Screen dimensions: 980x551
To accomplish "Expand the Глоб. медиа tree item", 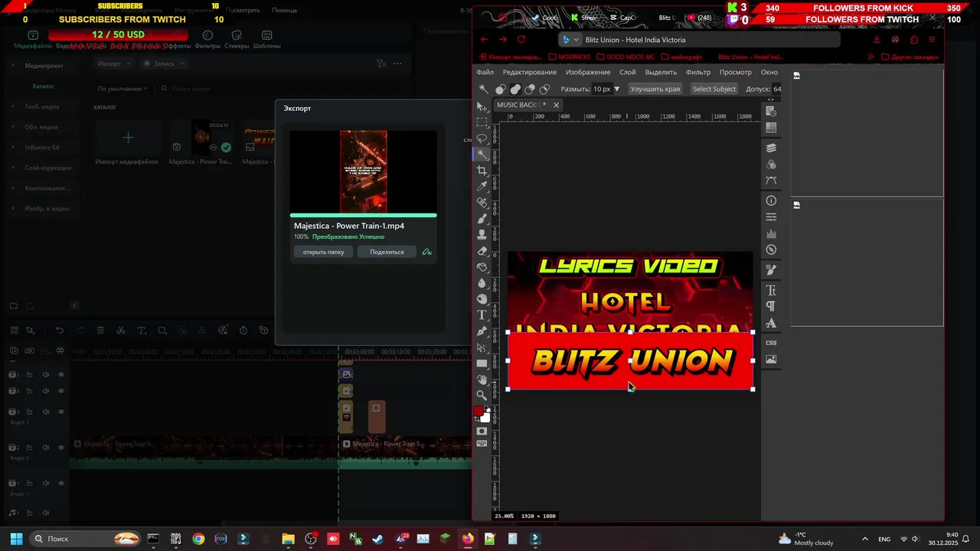I will coord(13,107).
